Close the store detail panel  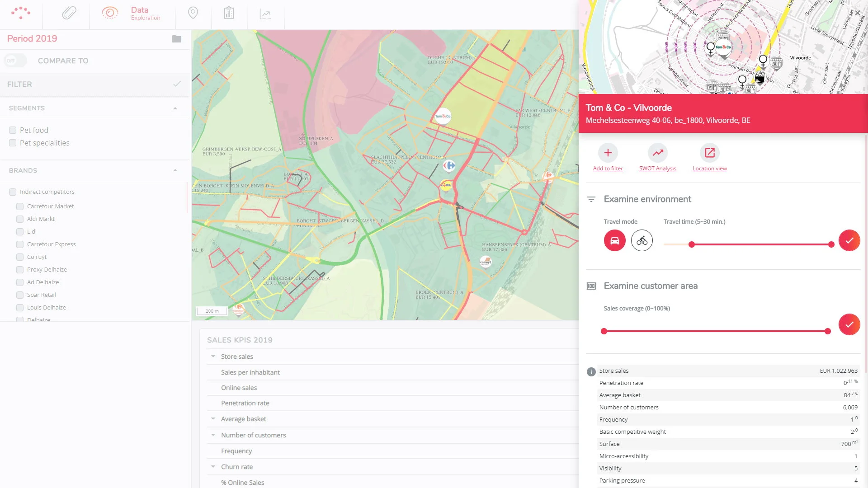tap(858, 13)
